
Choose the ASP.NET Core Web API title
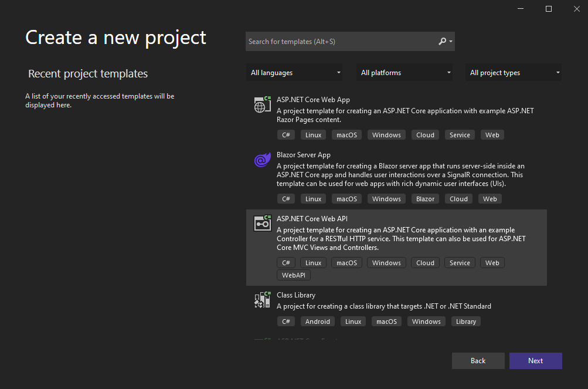tap(312, 218)
